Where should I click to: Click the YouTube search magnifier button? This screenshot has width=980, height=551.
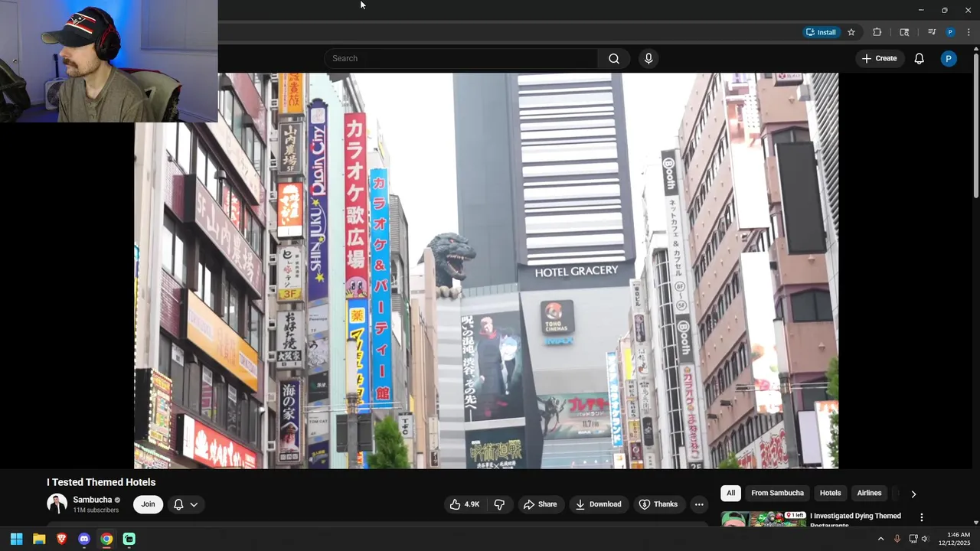(x=614, y=58)
